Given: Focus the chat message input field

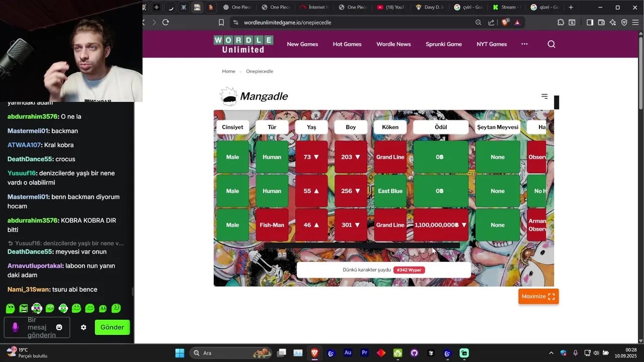Looking at the screenshot, I should click(x=37, y=327).
